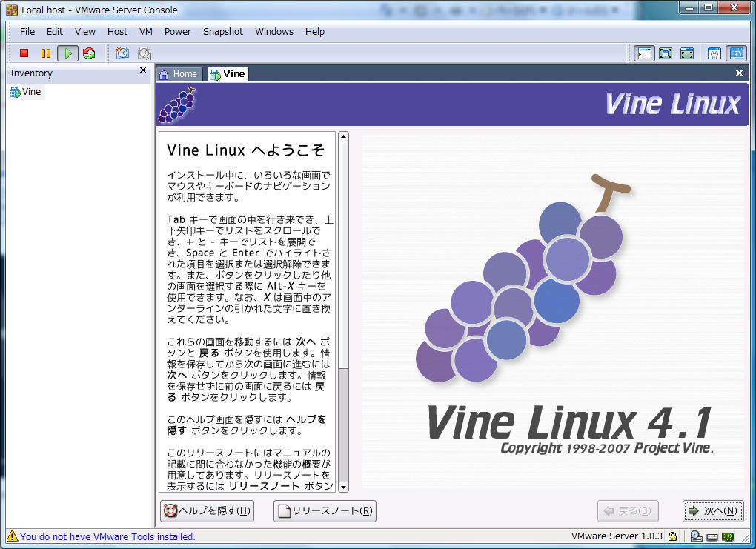Open the Power menu
The image size is (756, 549).
178,32
